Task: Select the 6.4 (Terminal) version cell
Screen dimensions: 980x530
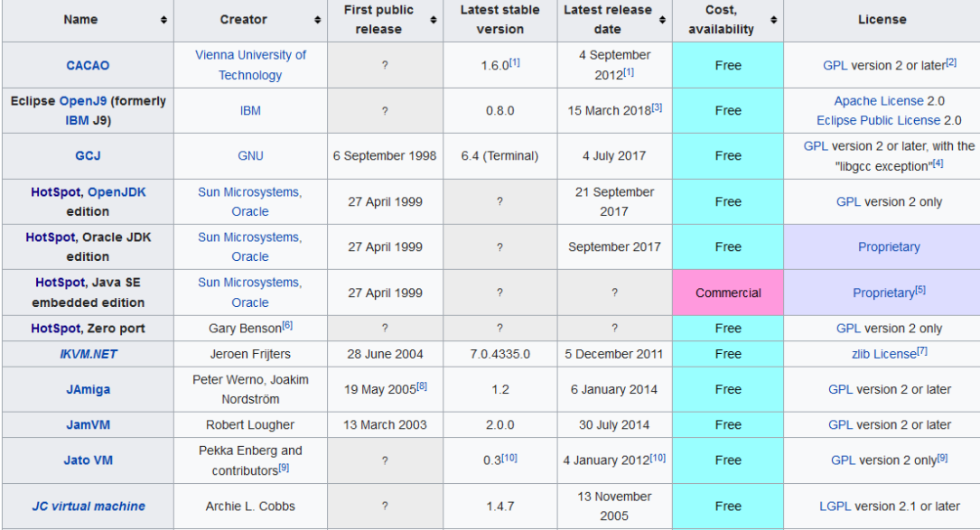Action: click(x=500, y=155)
